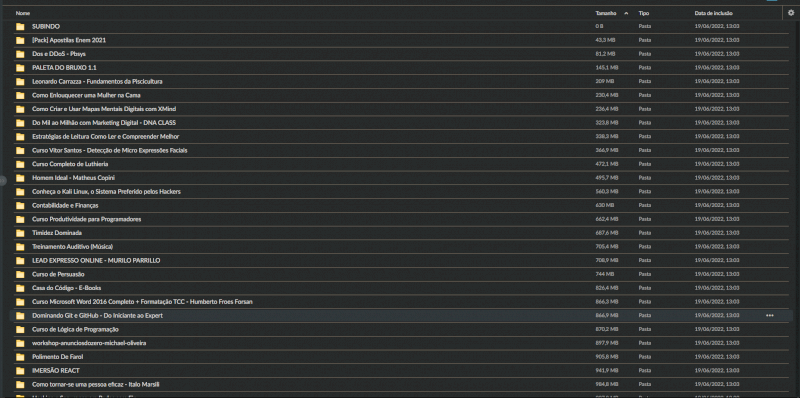
Task: Select the SUBINDO folder name
Action: point(46,27)
